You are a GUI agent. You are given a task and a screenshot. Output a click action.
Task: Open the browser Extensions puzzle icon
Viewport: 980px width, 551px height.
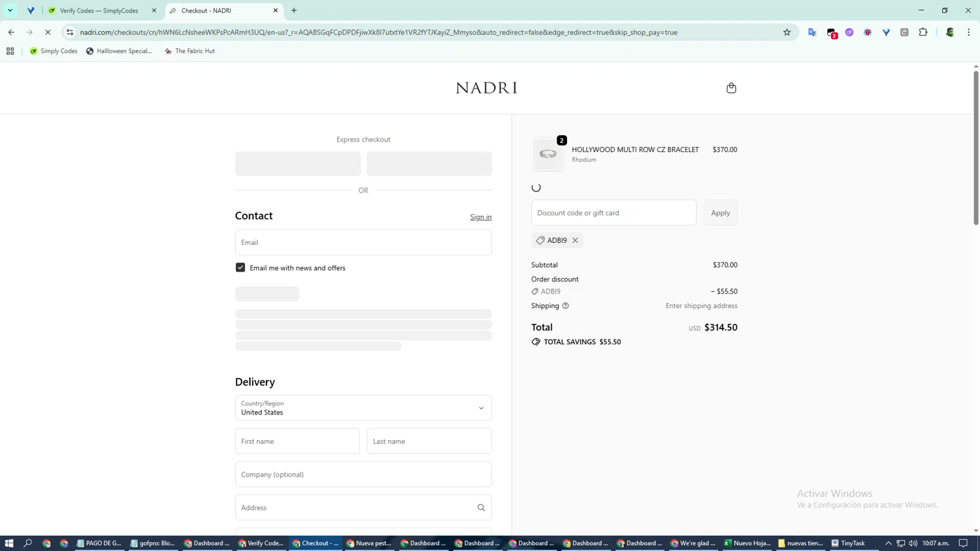point(923,32)
